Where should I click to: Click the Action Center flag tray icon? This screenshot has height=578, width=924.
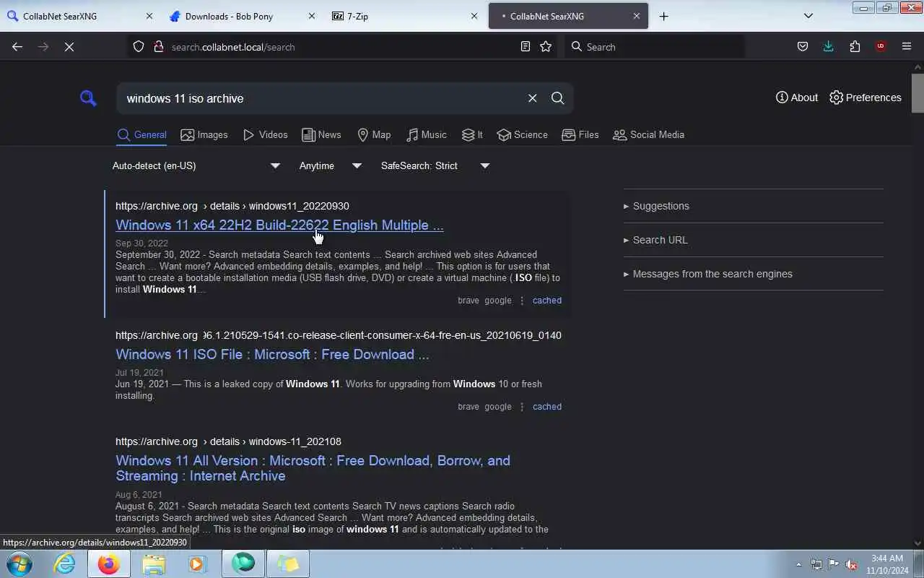834,564
